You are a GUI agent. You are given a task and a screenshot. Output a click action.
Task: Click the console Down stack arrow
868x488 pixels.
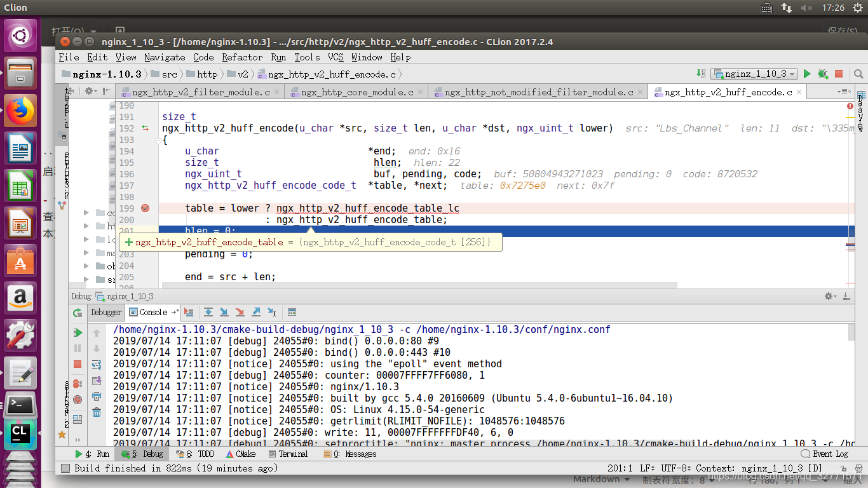97,349
